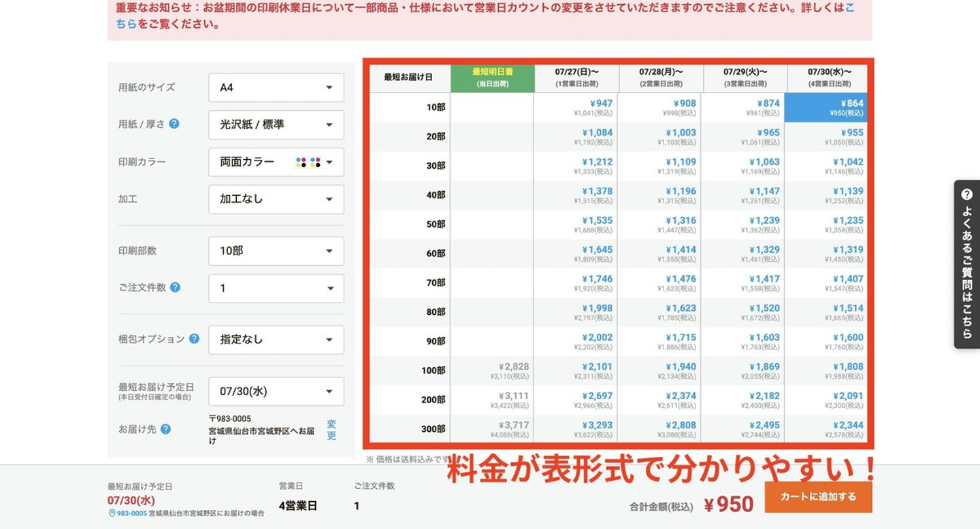This screenshot has width=980, height=529.
Task: Click the 変更 link for delivery address
Action: pyautogui.click(x=331, y=430)
